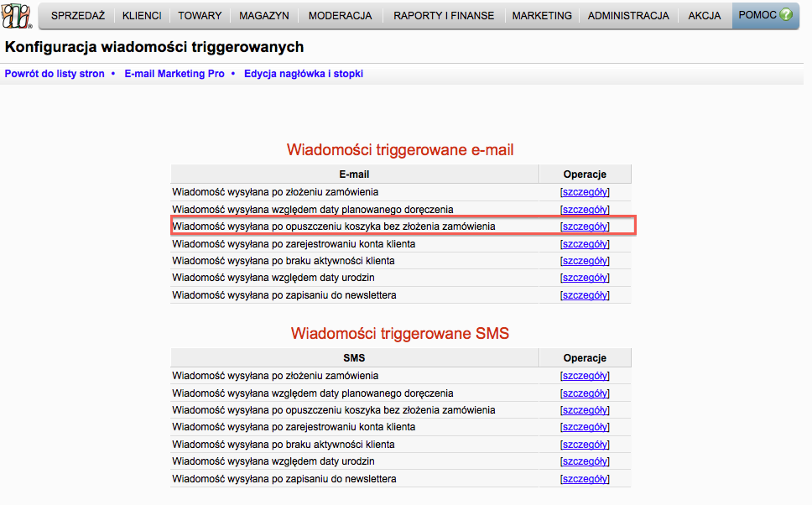Open szczegóły for abandoned cart e-mail
The width and height of the screenshot is (812, 505).
click(585, 226)
